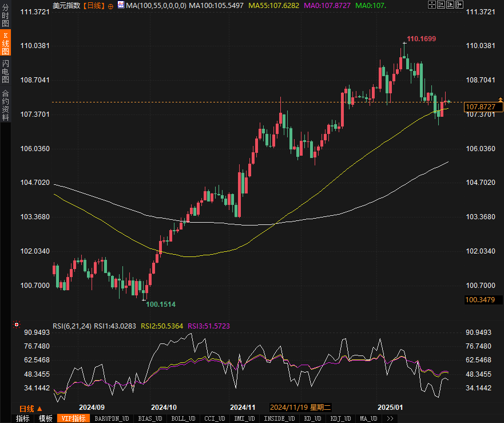The height and width of the screenshot is (423, 504).
Task: Switch to the CCI_UD indicator
Action: pos(215,418)
